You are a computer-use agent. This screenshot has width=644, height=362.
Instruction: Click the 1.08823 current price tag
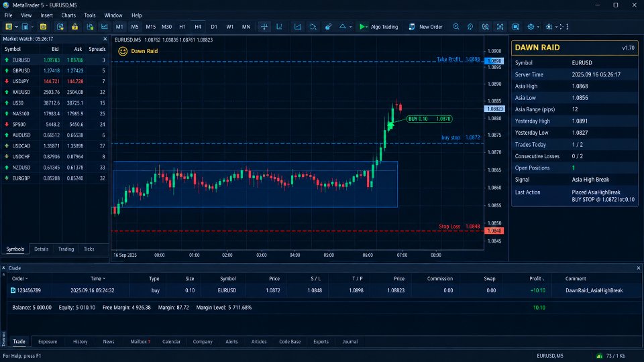(494, 109)
